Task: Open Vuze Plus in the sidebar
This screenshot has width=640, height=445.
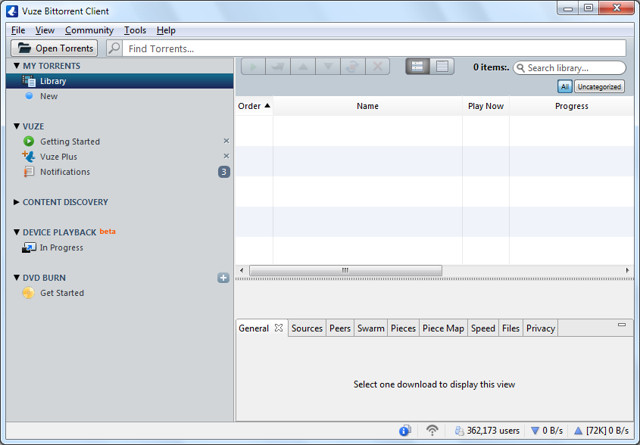Action: coord(58,157)
